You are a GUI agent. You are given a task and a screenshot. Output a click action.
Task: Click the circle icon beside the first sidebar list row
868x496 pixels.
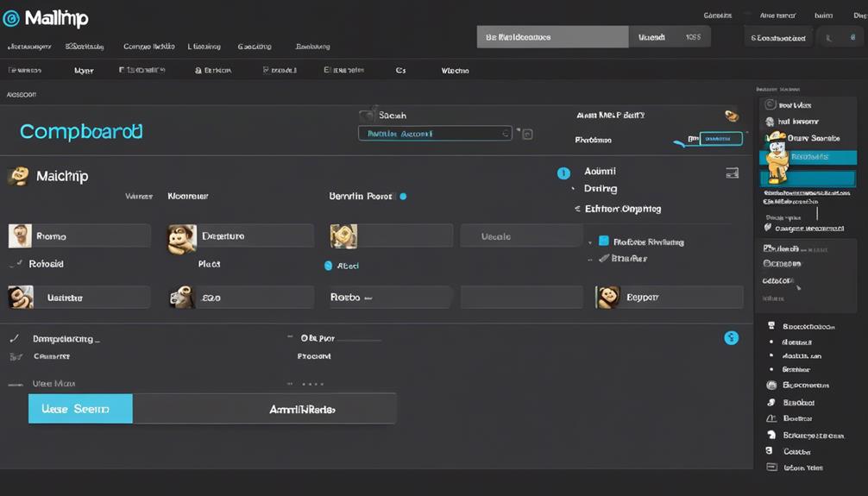(770, 104)
